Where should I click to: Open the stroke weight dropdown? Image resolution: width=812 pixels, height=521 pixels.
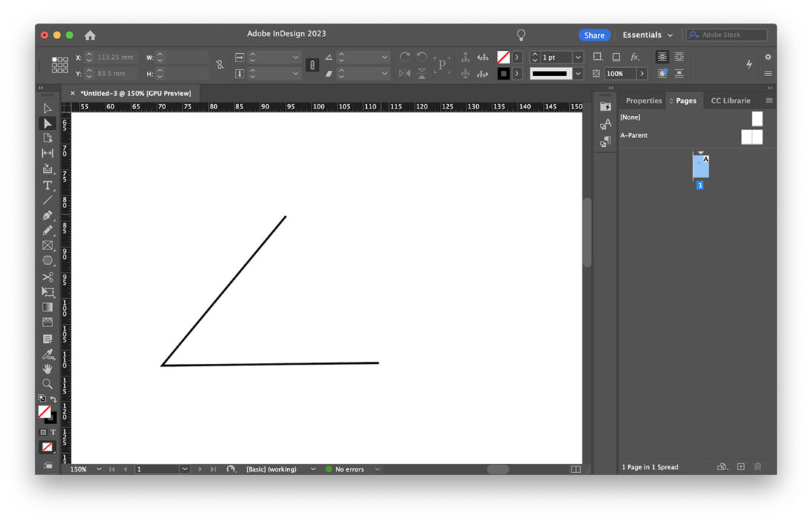click(x=578, y=57)
